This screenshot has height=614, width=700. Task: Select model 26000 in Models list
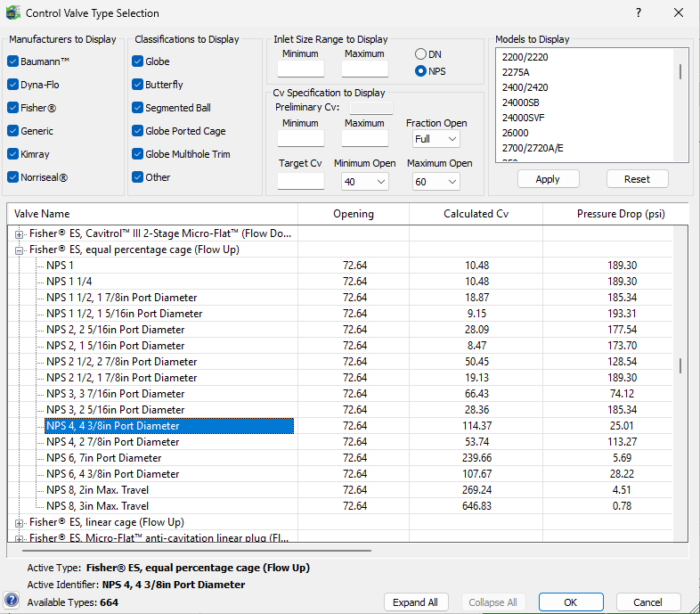pos(515,133)
